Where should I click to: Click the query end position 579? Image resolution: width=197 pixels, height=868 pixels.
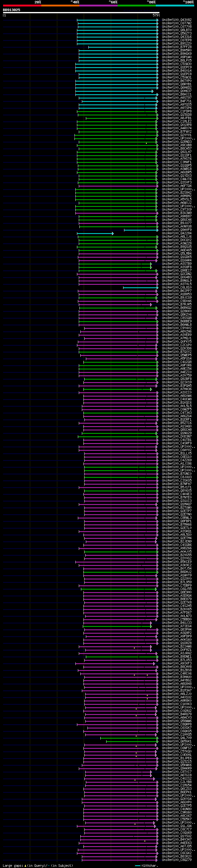155,15
